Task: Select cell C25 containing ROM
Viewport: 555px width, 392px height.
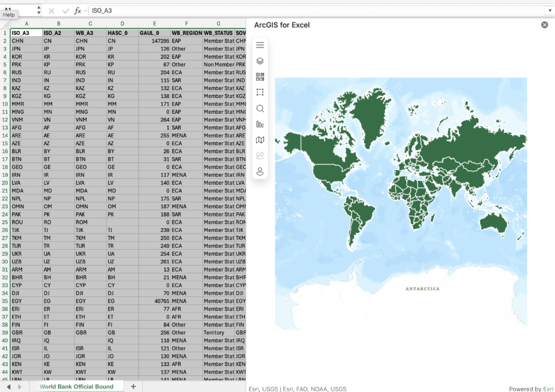Action: coord(90,222)
